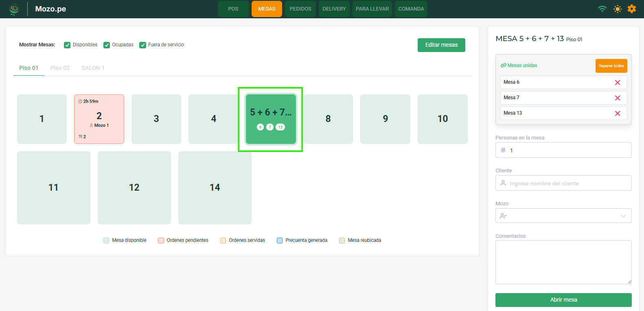
Task: Toggle the Ocupadas checkbox
Action: tap(107, 45)
